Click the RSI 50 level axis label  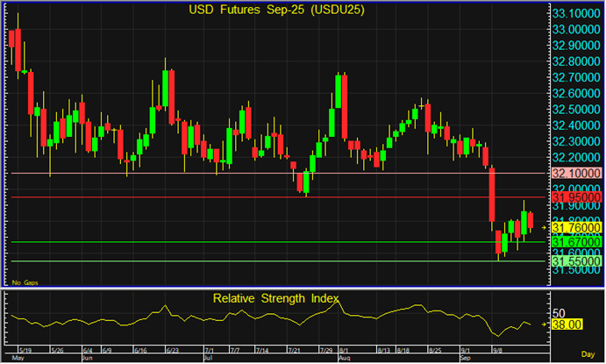point(558,312)
